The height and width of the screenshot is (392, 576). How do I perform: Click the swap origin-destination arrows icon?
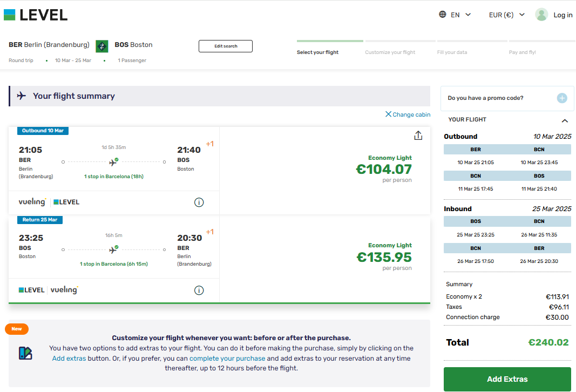point(101,46)
